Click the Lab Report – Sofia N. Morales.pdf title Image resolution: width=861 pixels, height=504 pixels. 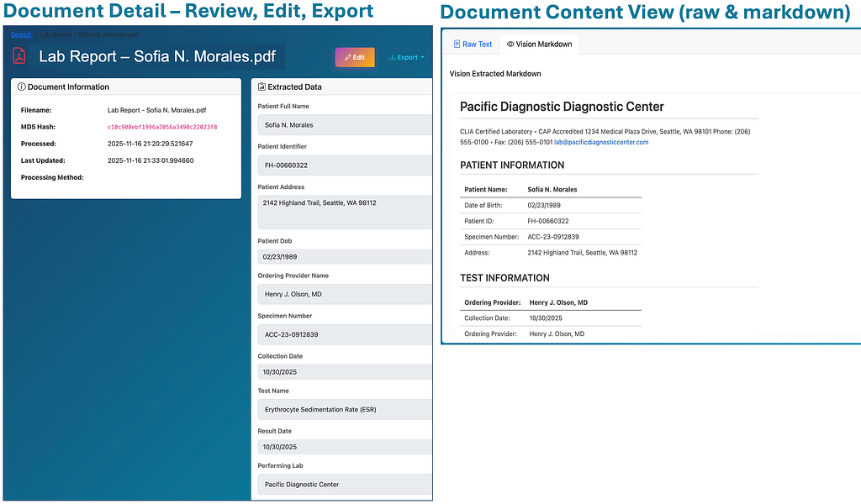[x=157, y=56]
